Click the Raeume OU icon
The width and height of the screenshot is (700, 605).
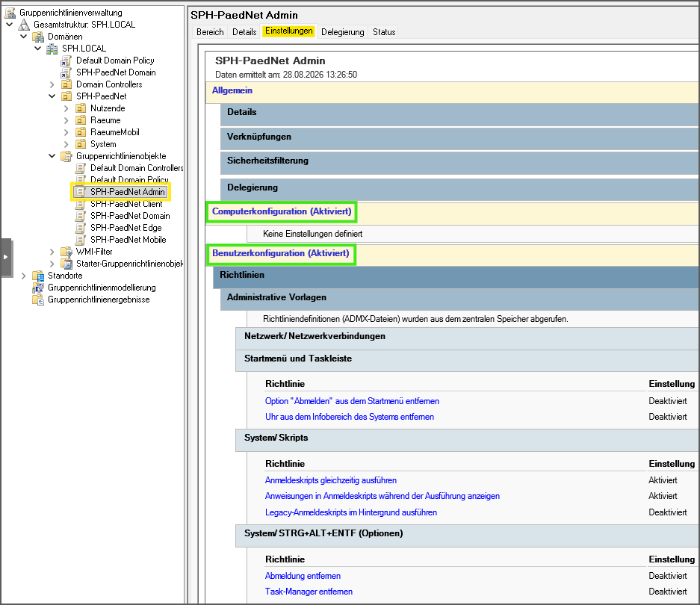pyautogui.click(x=81, y=120)
